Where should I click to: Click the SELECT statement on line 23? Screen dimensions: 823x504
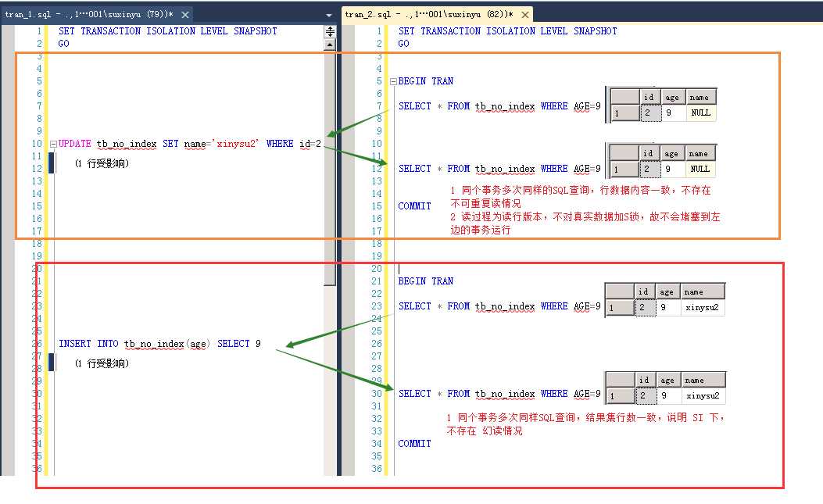(x=499, y=306)
